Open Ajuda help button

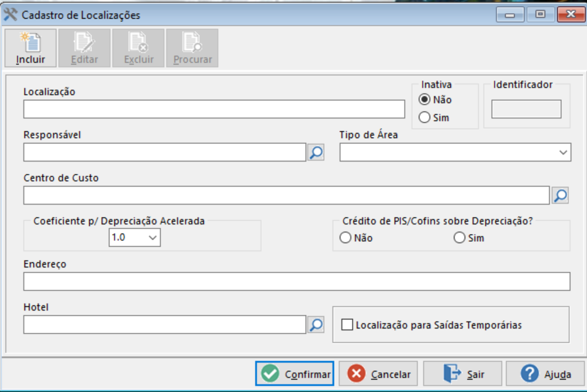545,373
